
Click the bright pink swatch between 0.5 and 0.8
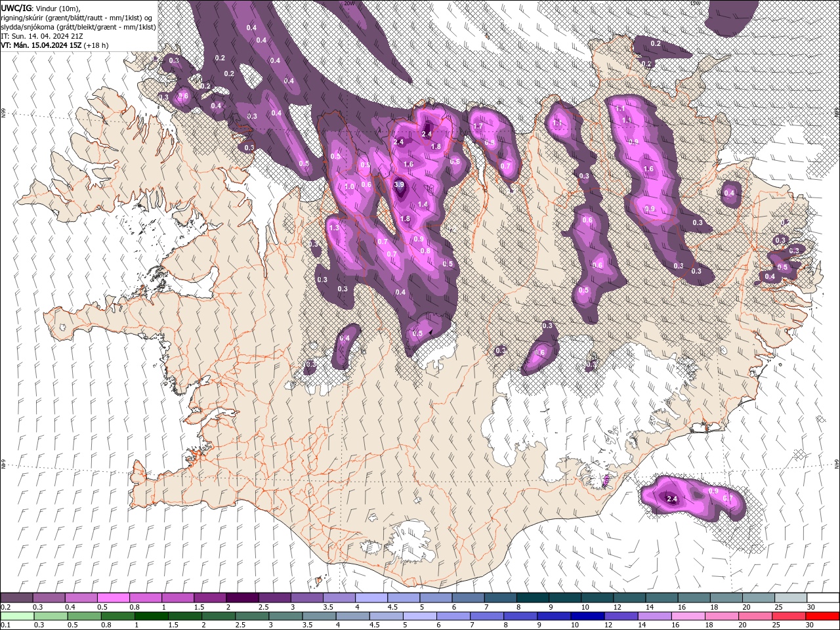pyautogui.click(x=114, y=598)
